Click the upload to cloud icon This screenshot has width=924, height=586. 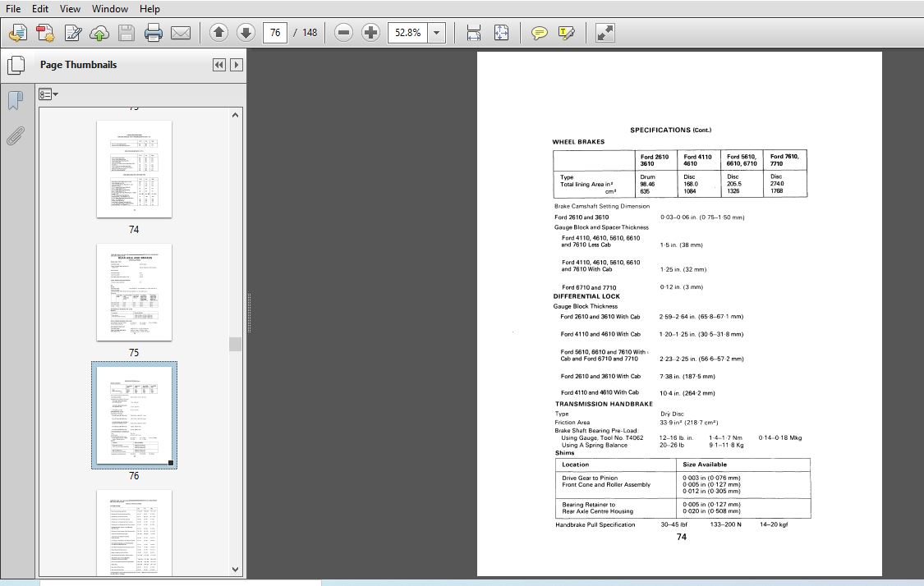pyautogui.click(x=99, y=33)
